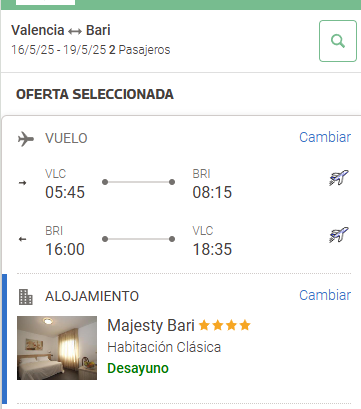Click the OFERTA SELECCIONADA heading
Viewport: 361px width, 409px height.
pos(95,94)
